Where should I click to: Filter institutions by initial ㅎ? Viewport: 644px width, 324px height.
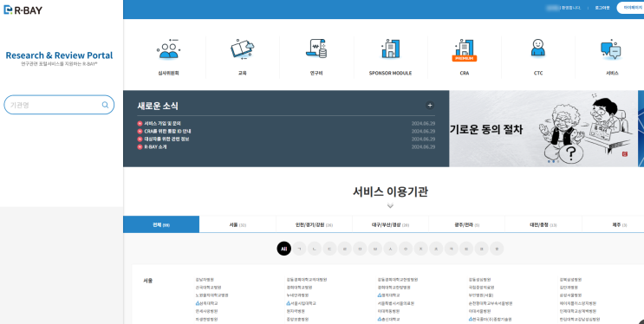pos(497,249)
